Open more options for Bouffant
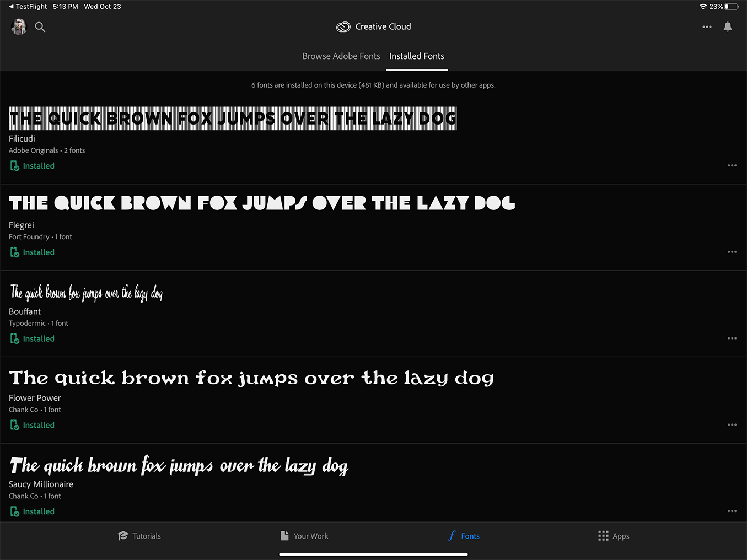The image size is (747, 560). [x=732, y=338]
